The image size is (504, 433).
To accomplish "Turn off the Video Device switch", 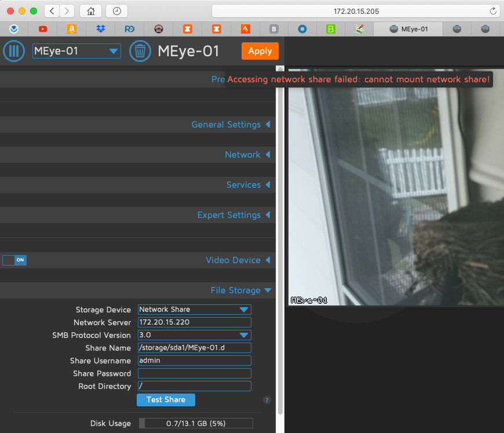I will 14,260.
